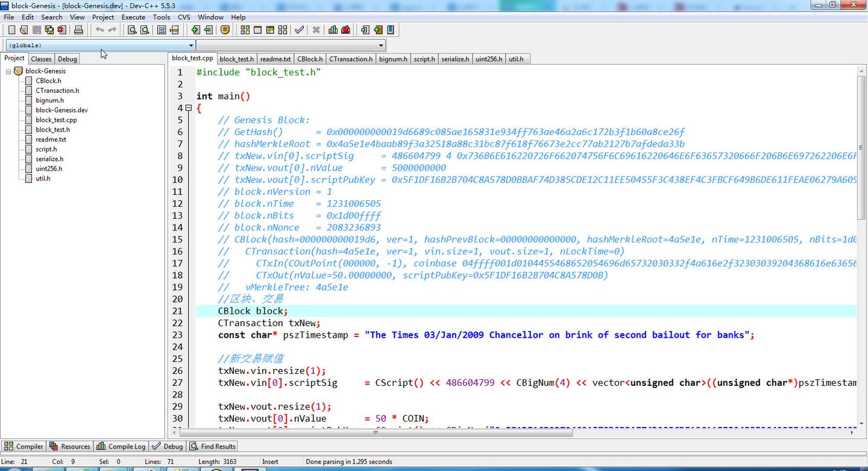Compile the project with four-squares icon

(245, 30)
